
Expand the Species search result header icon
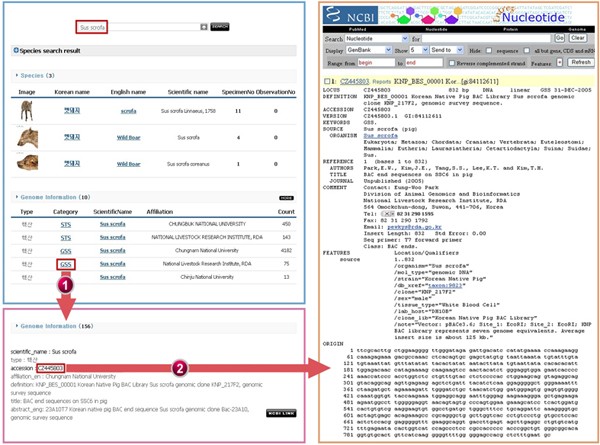click(15, 49)
